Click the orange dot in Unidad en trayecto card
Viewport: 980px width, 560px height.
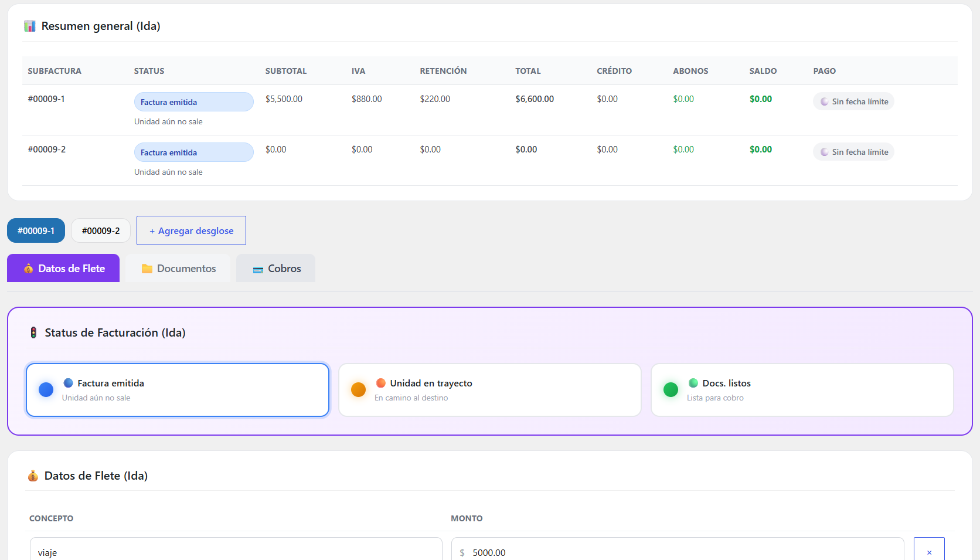[x=358, y=389]
